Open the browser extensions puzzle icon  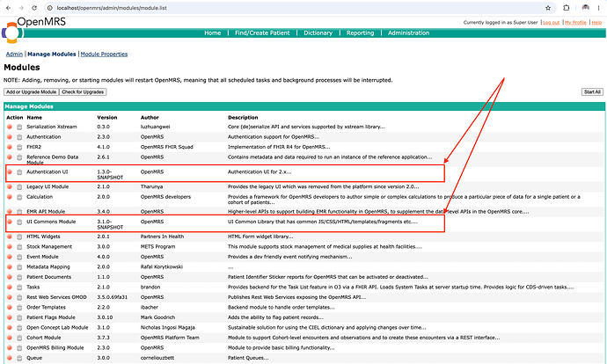(566, 8)
